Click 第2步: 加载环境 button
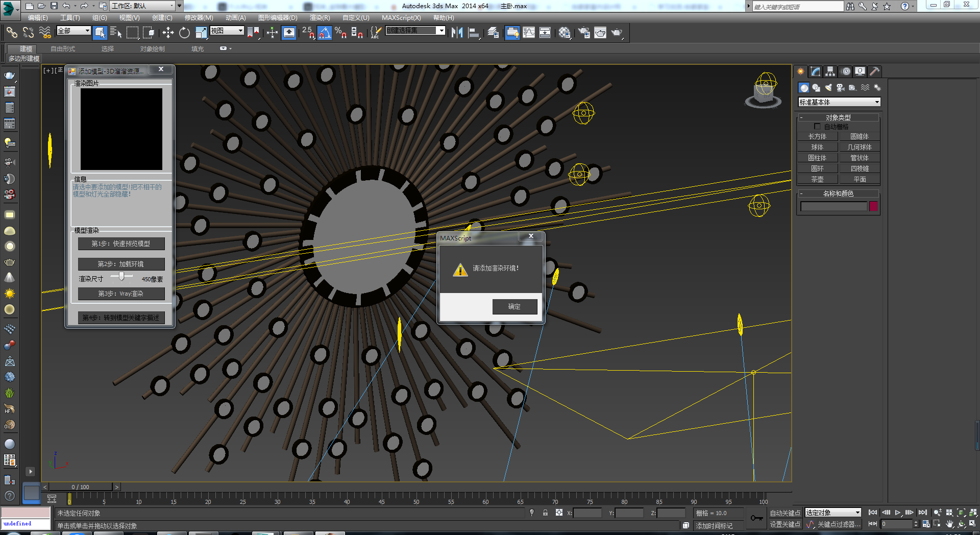Viewport: 980px width, 535px height. (x=121, y=264)
